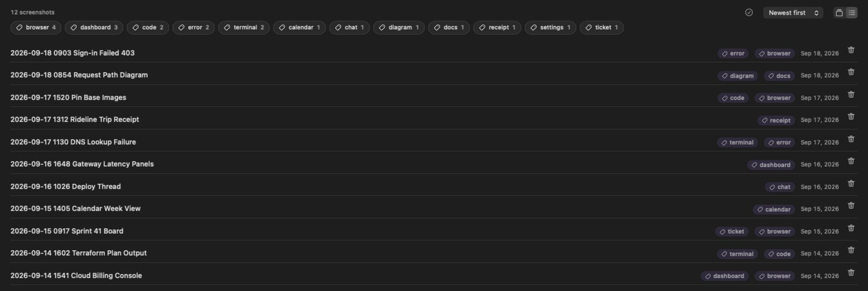Filter by the dashboard tag chip
The image size is (868, 291).
click(x=94, y=27)
